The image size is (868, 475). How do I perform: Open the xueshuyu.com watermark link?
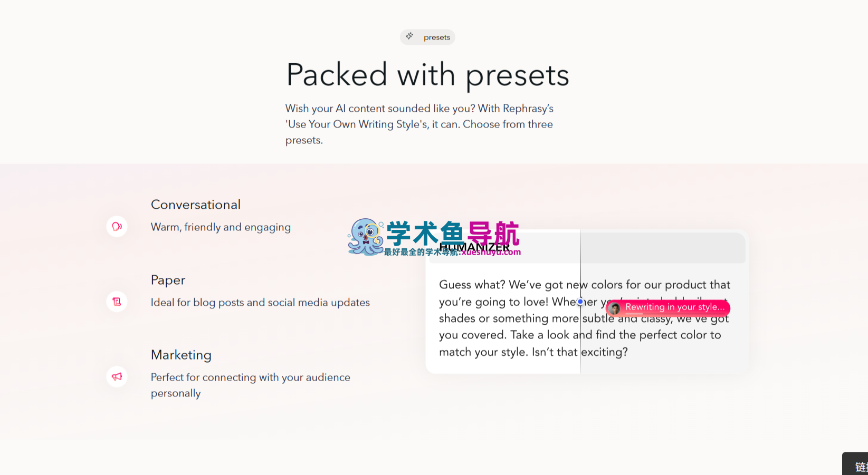click(491, 253)
